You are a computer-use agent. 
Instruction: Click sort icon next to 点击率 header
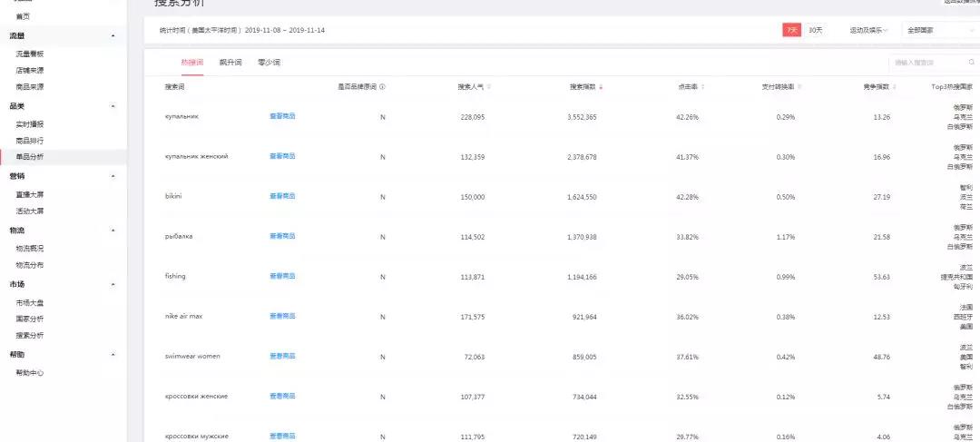[x=702, y=87]
